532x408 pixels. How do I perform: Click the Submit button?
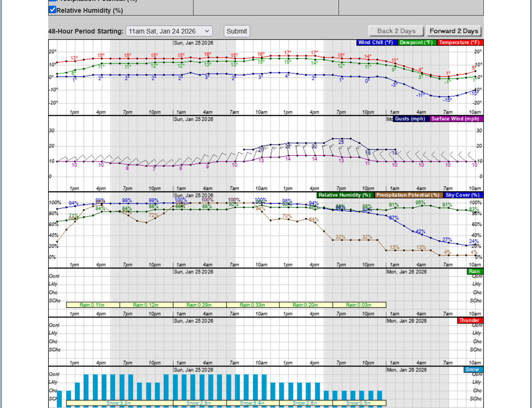[x=236, y=31]
